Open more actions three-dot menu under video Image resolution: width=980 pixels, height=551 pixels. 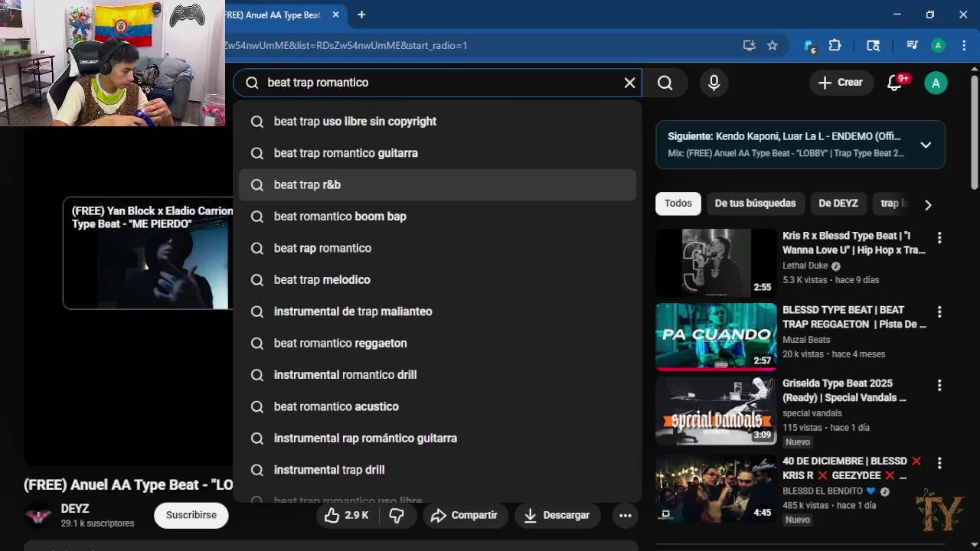[626, 516]
